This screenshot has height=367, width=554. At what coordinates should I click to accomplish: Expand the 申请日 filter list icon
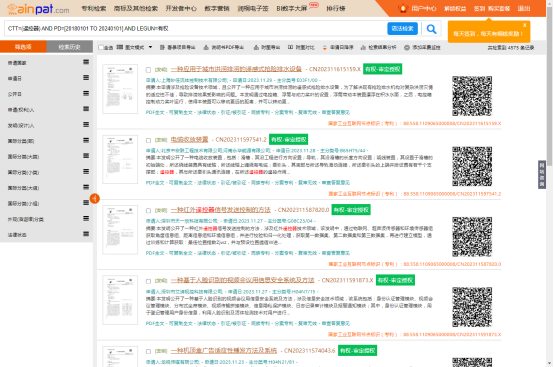coord(86,78)
